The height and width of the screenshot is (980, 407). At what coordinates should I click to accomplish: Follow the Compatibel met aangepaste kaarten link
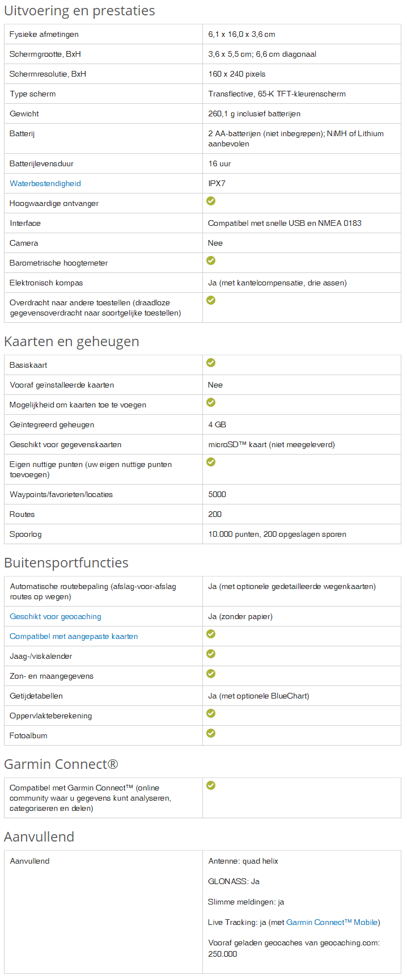[x=74, y=636]
